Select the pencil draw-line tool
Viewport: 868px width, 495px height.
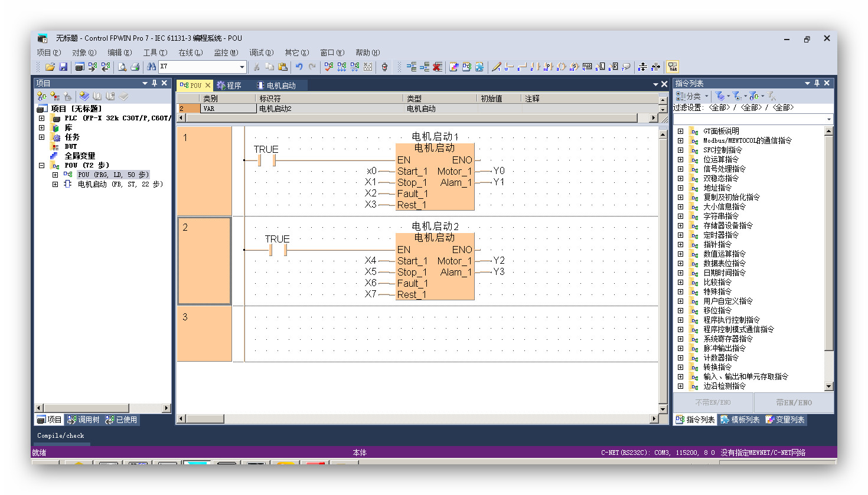tap(496, 67)
